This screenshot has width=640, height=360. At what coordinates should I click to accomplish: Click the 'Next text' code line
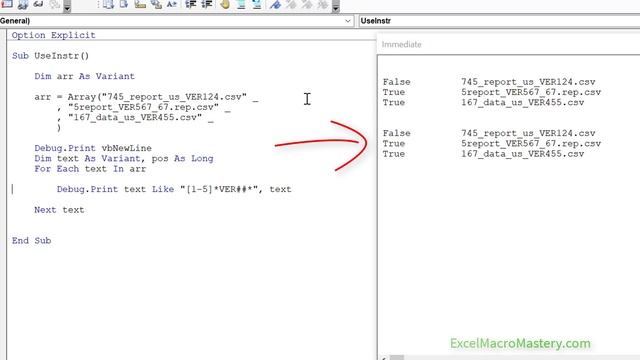coord(59,210)
